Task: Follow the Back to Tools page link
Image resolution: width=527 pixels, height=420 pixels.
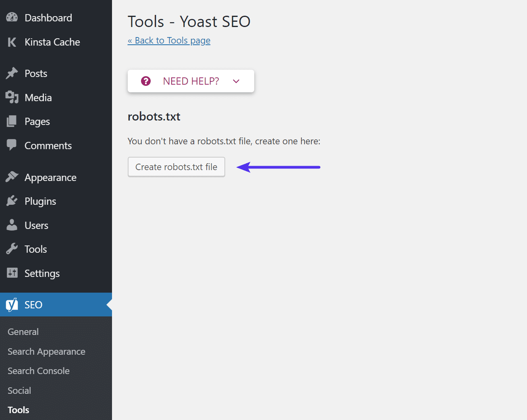Action: [x=169, y=40]
